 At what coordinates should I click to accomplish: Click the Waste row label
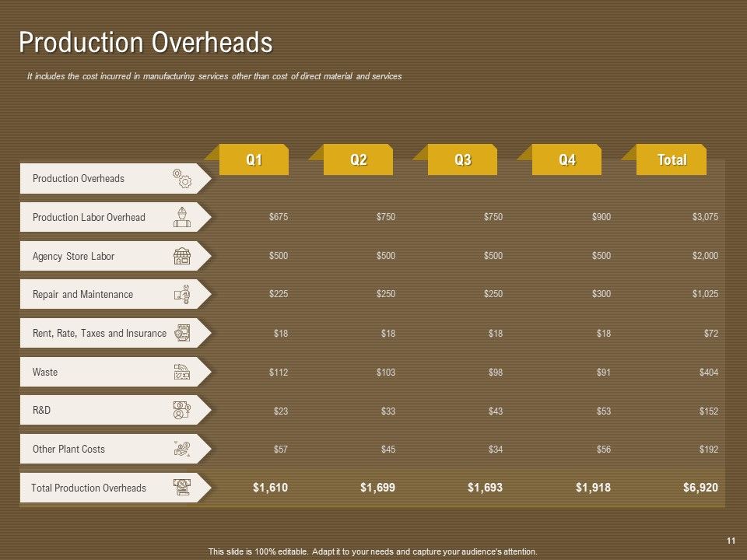point(45,372)
